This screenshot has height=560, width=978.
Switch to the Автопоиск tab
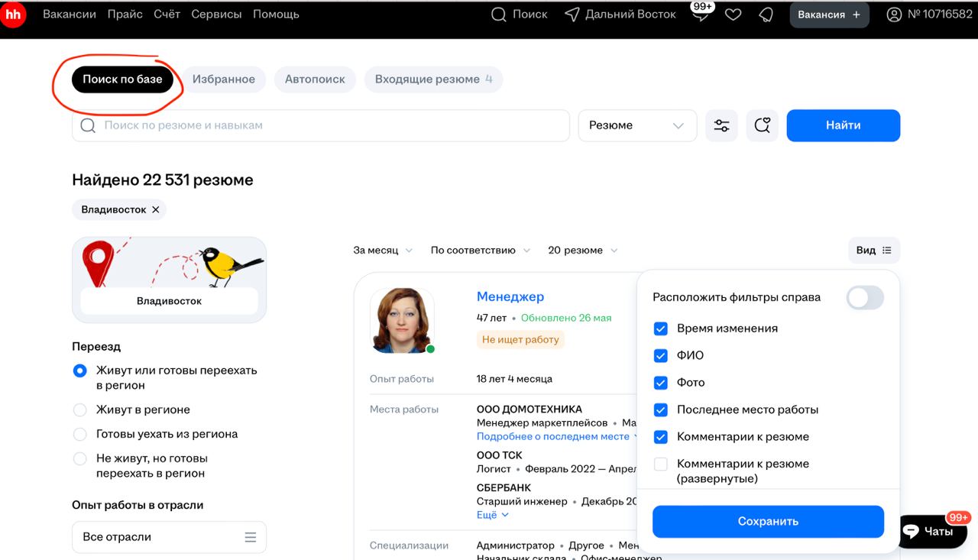pos(315,79)
